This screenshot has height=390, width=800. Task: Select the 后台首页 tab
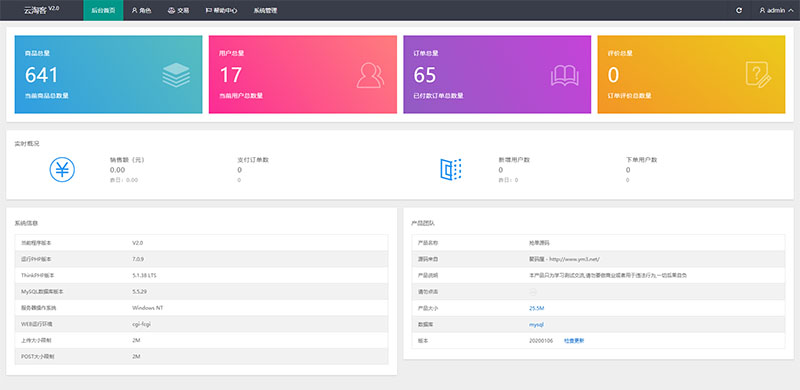103,10
